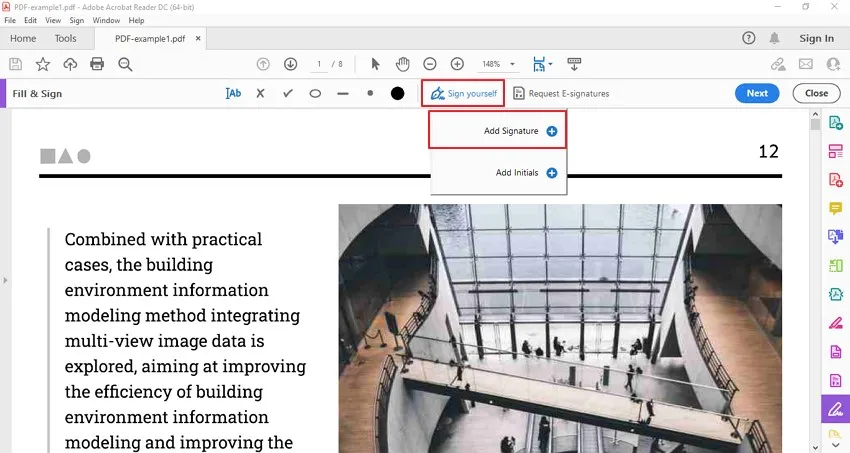Select the checkmark tool

coord(288,93)
